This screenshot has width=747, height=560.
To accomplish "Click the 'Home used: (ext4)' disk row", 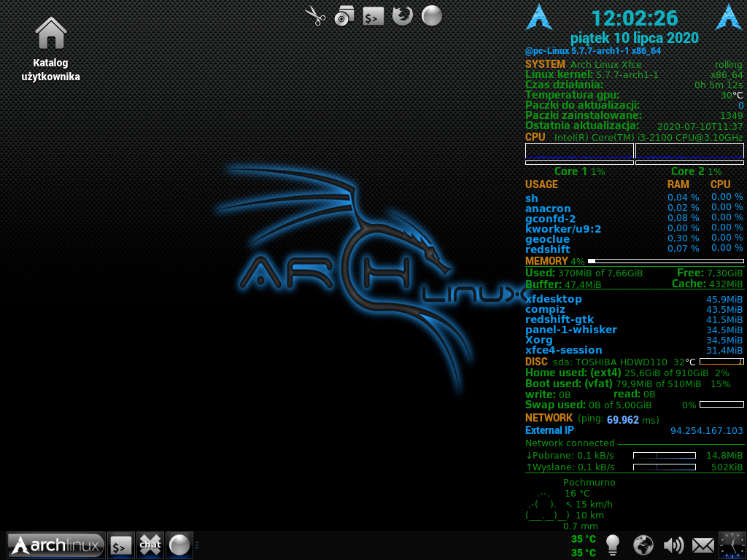I will click(x=627, y=373).
